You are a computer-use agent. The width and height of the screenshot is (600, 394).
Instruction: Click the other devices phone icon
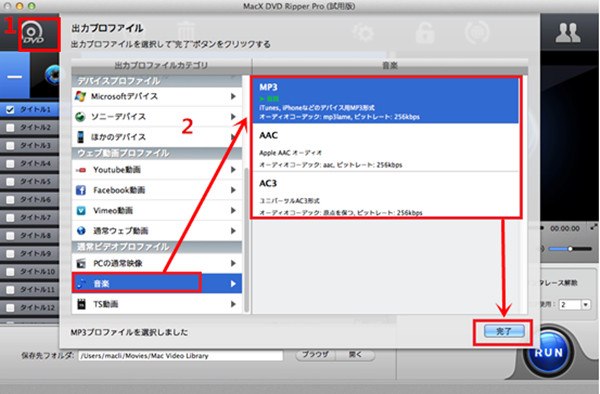[81, 137]
